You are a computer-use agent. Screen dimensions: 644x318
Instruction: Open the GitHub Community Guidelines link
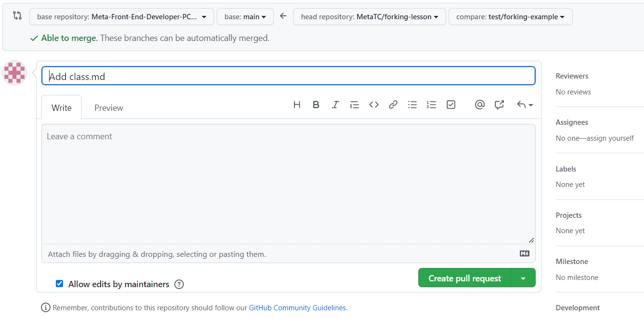pyautogui.click(x=297, y=308)
